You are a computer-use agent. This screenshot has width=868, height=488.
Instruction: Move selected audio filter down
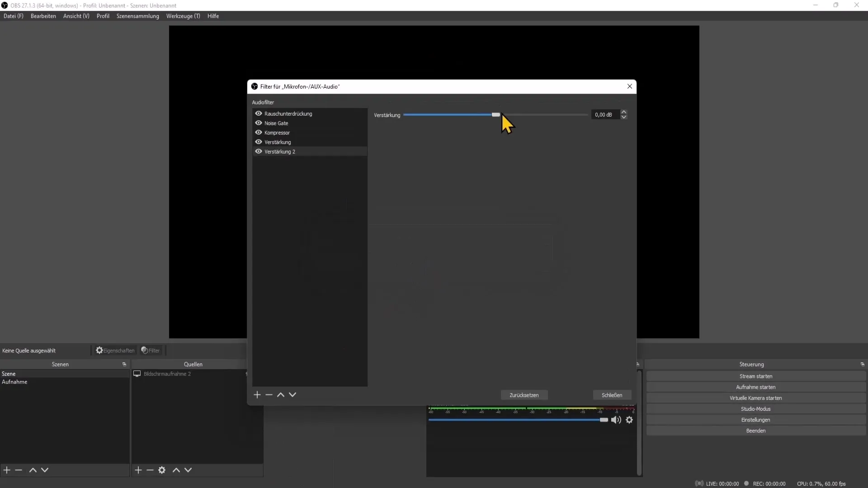tap(292, 395)
